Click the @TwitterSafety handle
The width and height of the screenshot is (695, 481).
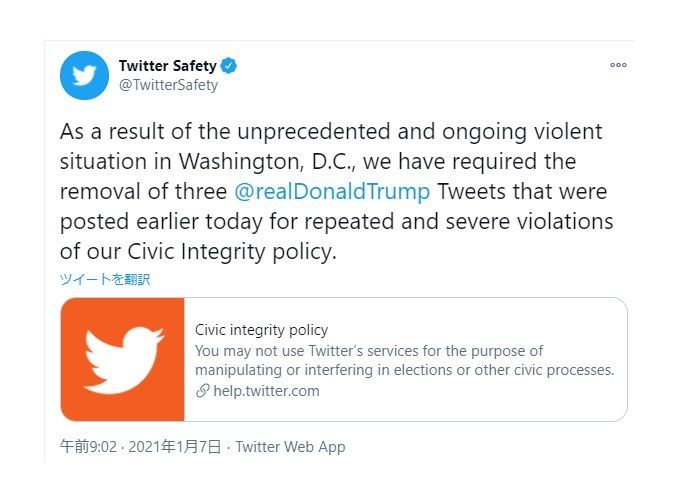168,85
